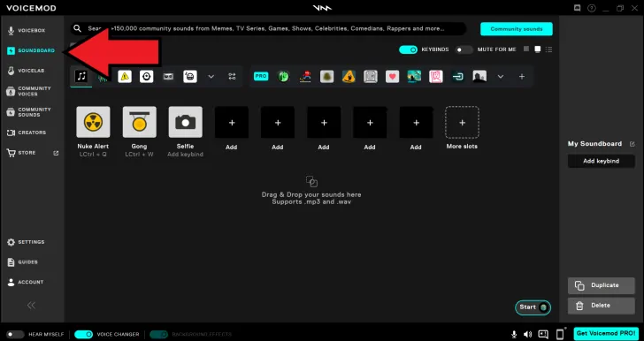This screenshot has width=644, height=341.
Task: Open the sound mixer sliders icon
Action: coord(232,76)
